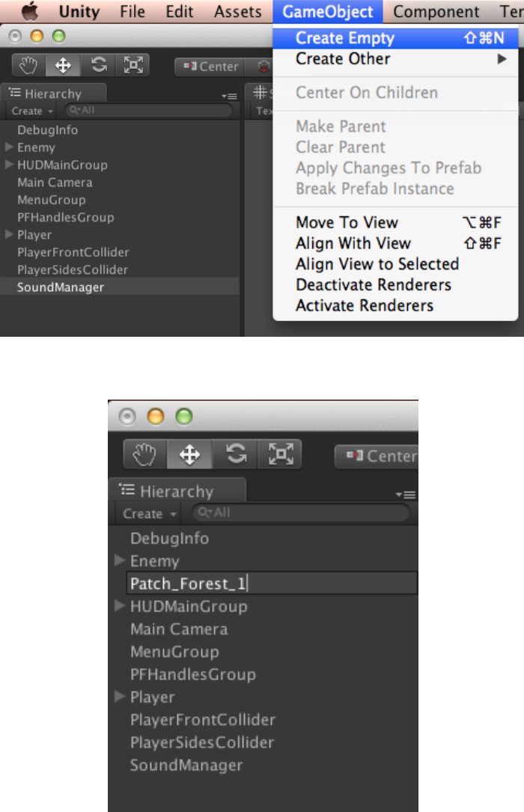The image size is (524, 812).
Task: Choose Create Empty from GameObject menu
Action: [x=395, y=38]
